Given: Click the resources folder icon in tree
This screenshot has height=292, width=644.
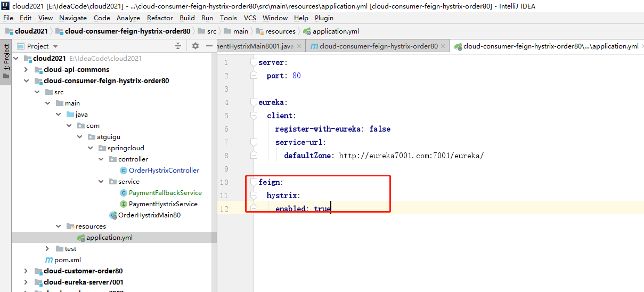Looking at the screenshot, I should (x=70, y=226).
